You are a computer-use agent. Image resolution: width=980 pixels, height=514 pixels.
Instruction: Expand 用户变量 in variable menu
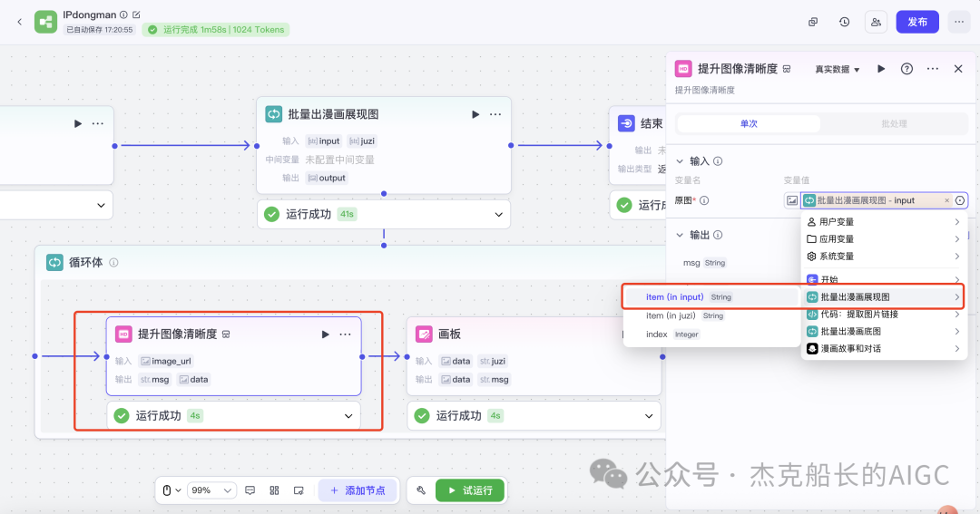(x=883, y=222)
